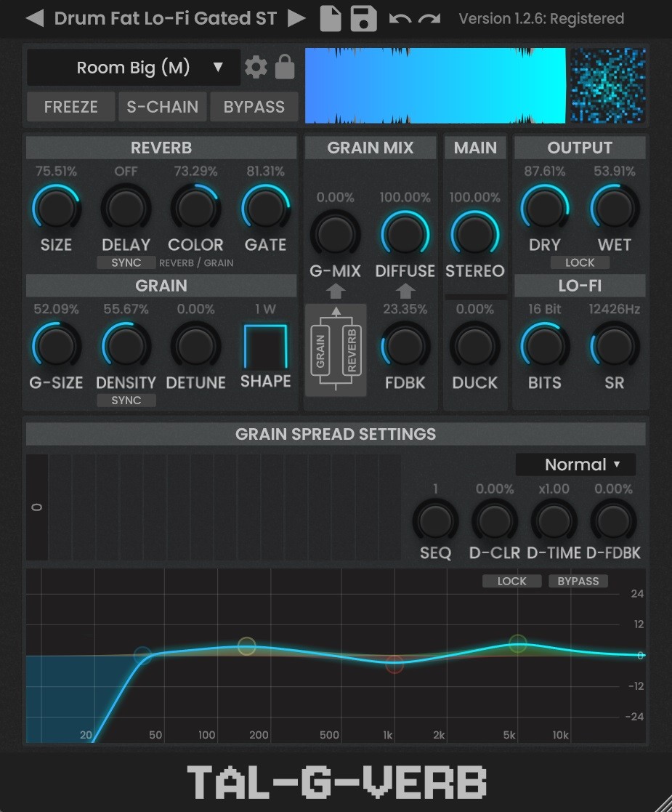Click the up arrow under DIFFUSE

point(405,291)
